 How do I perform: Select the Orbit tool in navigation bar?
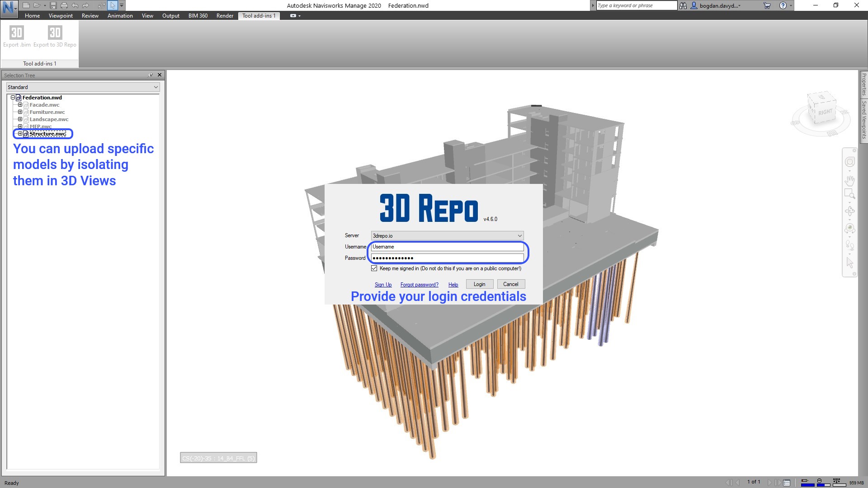click(x=849, y=211)
